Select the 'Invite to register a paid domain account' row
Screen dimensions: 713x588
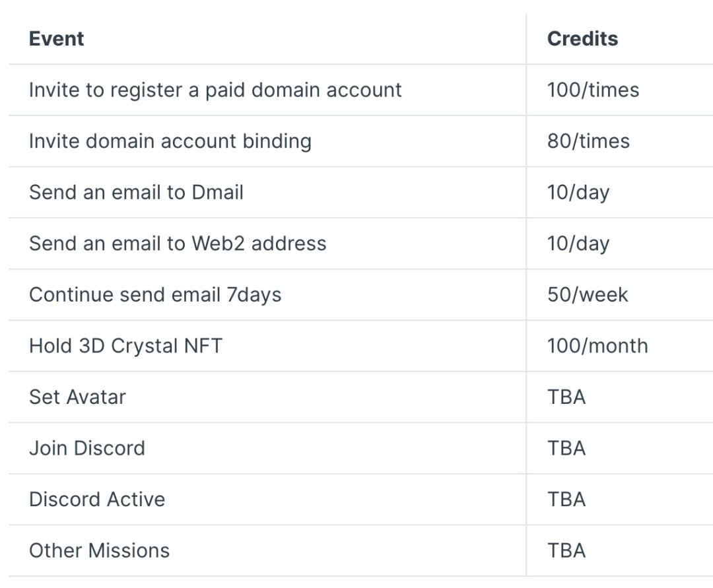[x=215, y=90]
